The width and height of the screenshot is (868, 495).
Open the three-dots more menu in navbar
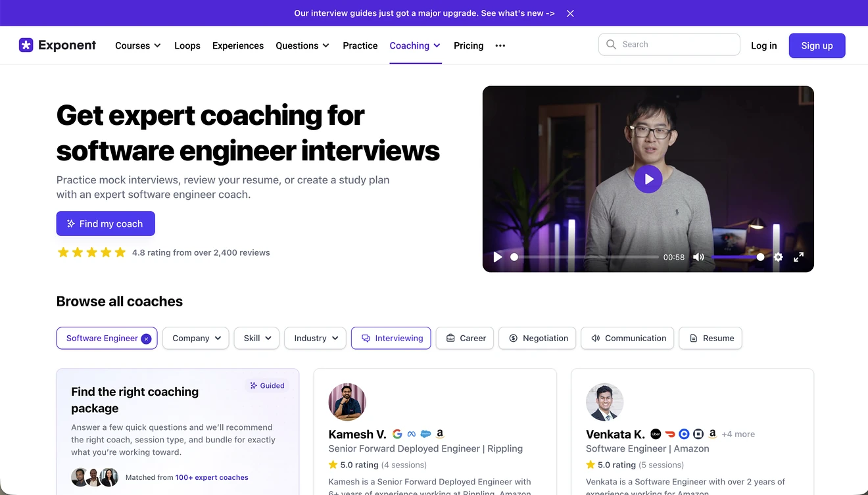coord(500,45)
